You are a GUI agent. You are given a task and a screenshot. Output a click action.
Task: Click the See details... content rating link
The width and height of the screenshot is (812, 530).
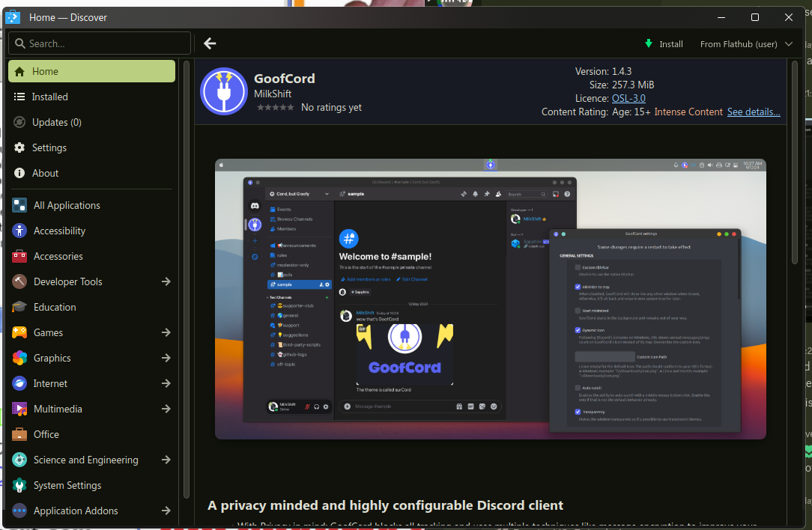click(754, 112)
